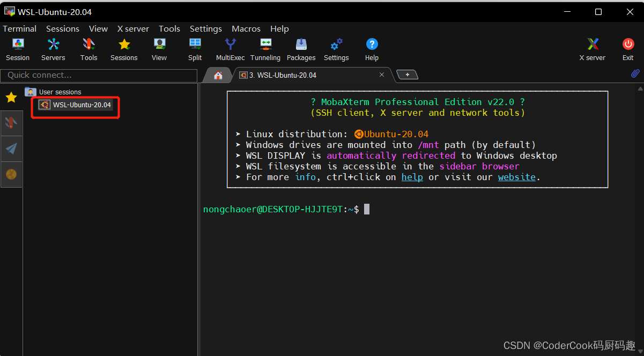Minimize the MobaXterm window
Screen dimensions: 644x356
click(x=568, y=12)
